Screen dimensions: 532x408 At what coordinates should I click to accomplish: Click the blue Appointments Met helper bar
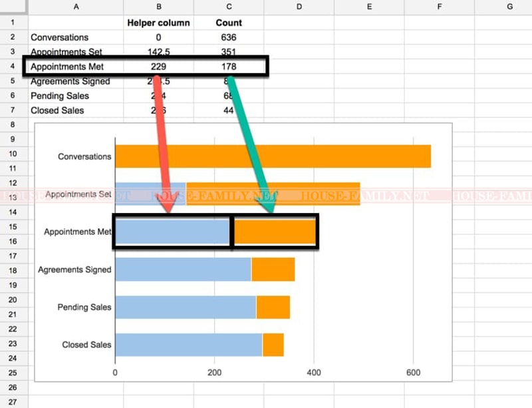[172, 232]
